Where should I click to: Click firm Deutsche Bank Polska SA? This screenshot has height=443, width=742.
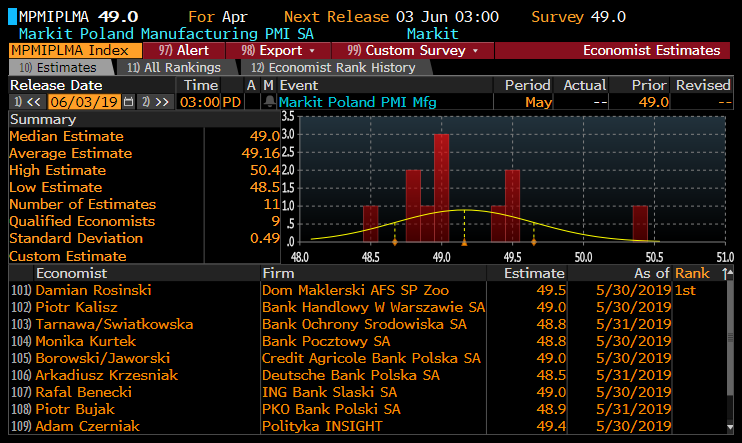tap(351, 375)
